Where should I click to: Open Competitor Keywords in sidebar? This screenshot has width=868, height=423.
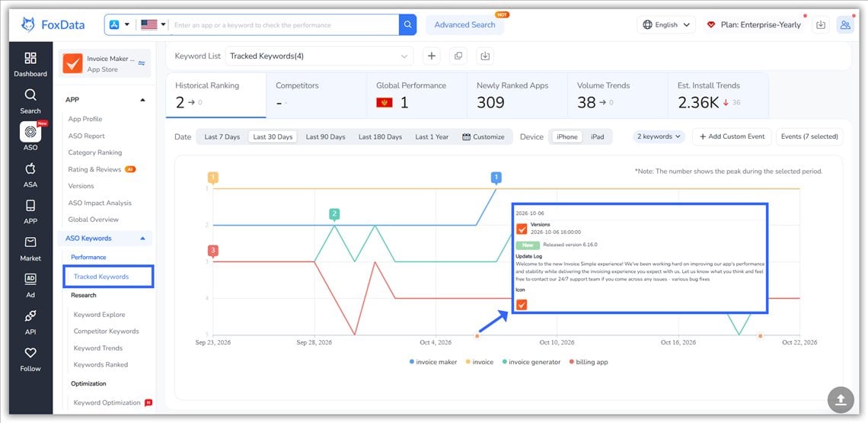pyautogui.click(x=107, y=331)
